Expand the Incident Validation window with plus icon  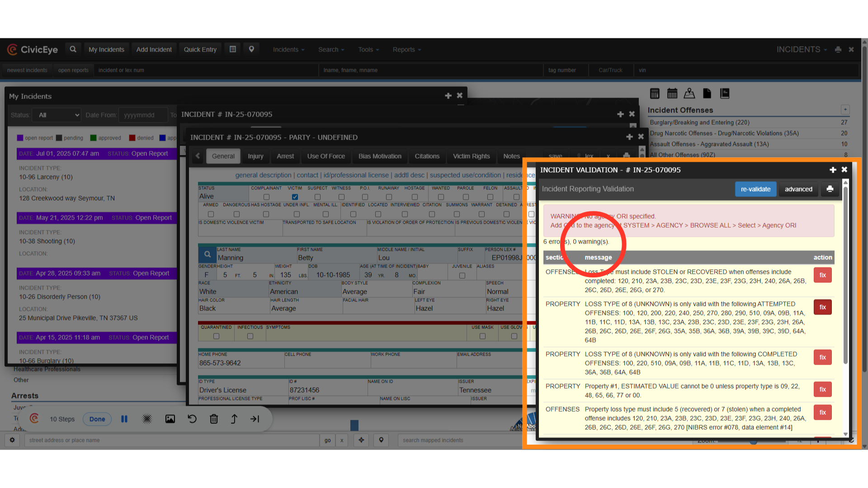pyautogui.click(x=833, y=170)
